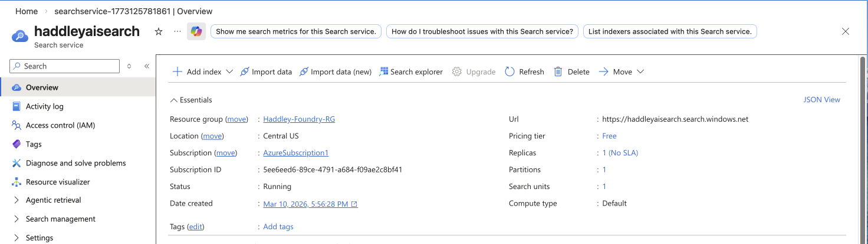Click the move link beside Resource group
This screenshot has width=868, height=244.
click(236, 119)
